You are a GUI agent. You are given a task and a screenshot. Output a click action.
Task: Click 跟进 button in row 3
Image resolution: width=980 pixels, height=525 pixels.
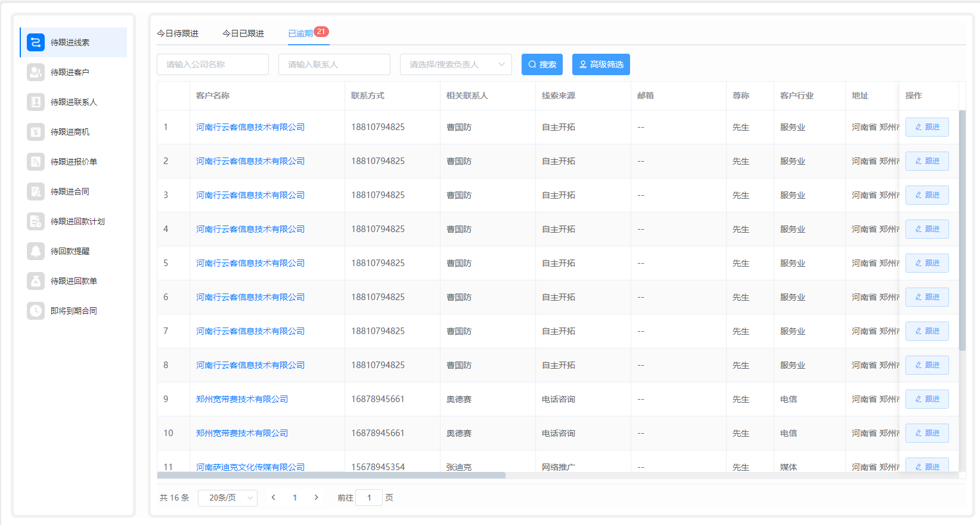pyautogui.click(x=927, y=195)
